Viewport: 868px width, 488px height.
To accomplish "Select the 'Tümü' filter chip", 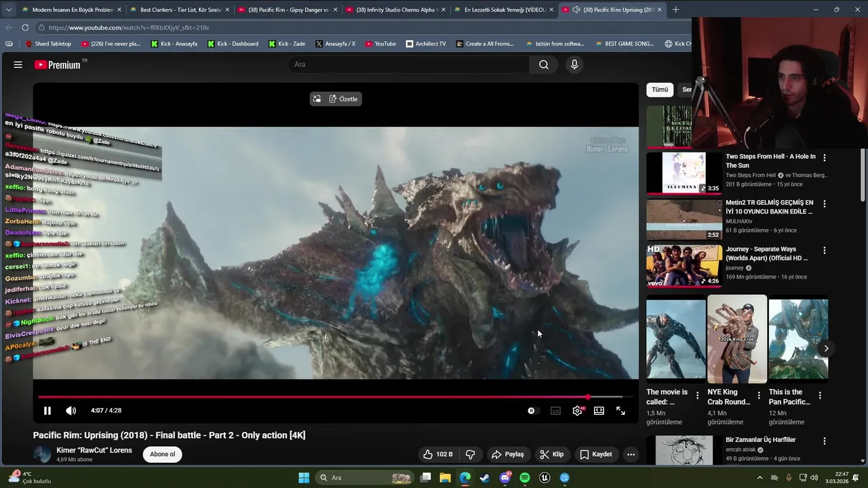I will [660, 89].
